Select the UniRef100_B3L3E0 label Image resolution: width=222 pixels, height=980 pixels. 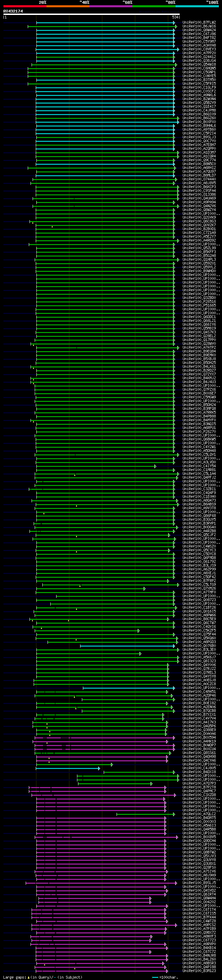coord(199,650)
